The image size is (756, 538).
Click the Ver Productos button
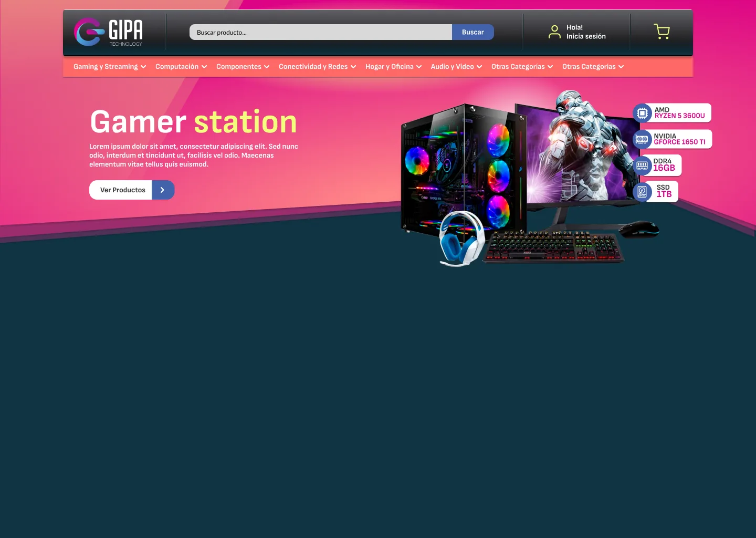point(132,190)
